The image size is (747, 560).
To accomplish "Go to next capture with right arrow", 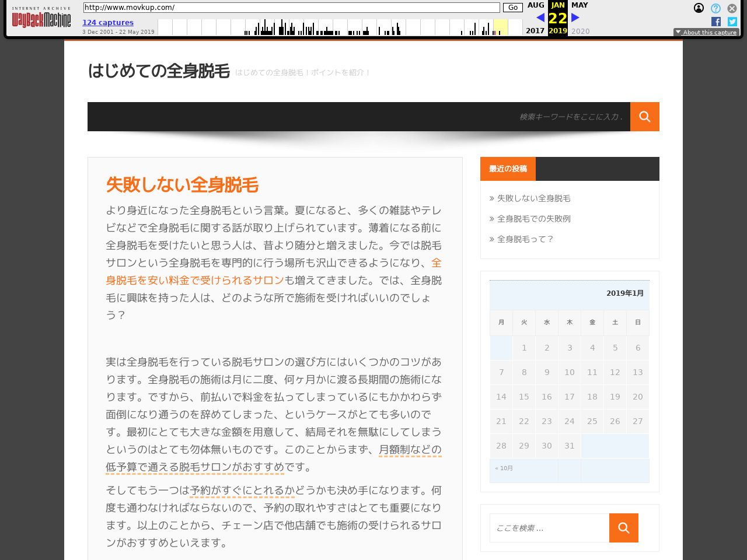I will (x=575, y=17).
